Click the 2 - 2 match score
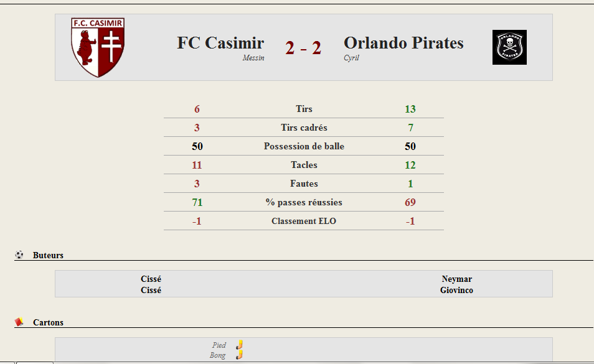 pyautogui.click(x=303, y=48)
